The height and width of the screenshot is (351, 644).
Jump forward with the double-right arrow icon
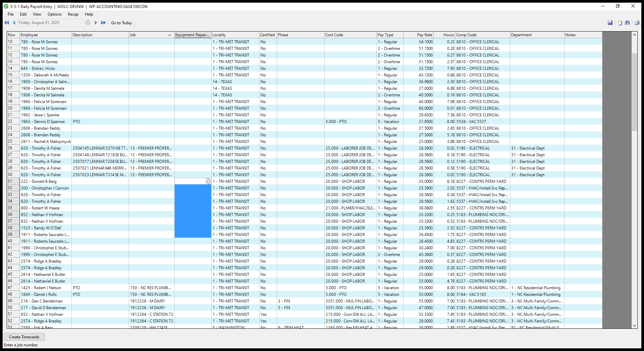(x=103, y=23)
